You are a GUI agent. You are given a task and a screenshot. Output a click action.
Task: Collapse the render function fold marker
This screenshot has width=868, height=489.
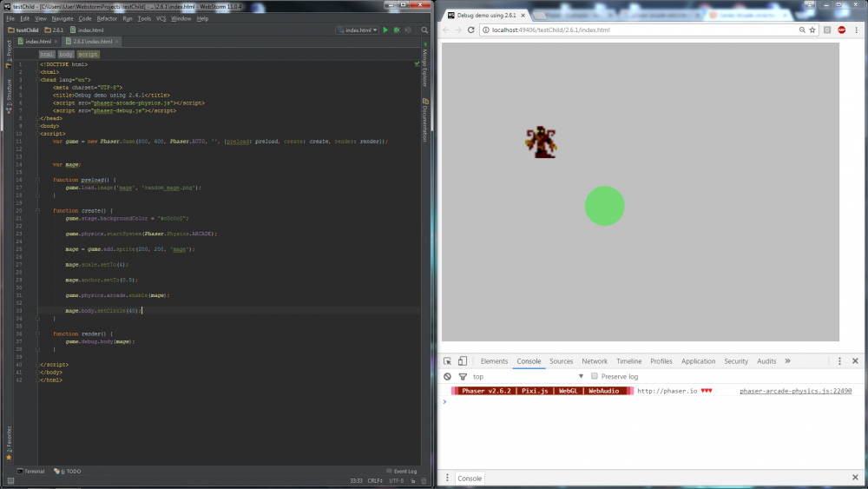click(37, 334)
